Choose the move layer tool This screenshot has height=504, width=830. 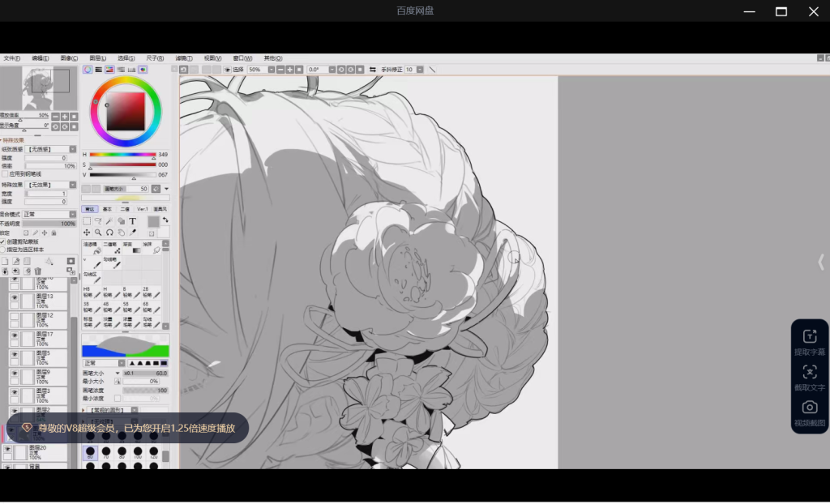click(x=87, y=233)
